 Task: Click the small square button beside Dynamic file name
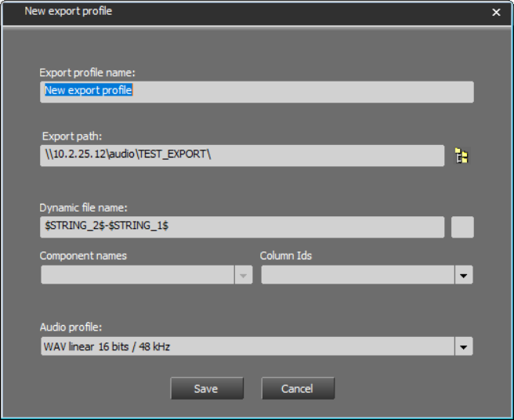[462, 227]
